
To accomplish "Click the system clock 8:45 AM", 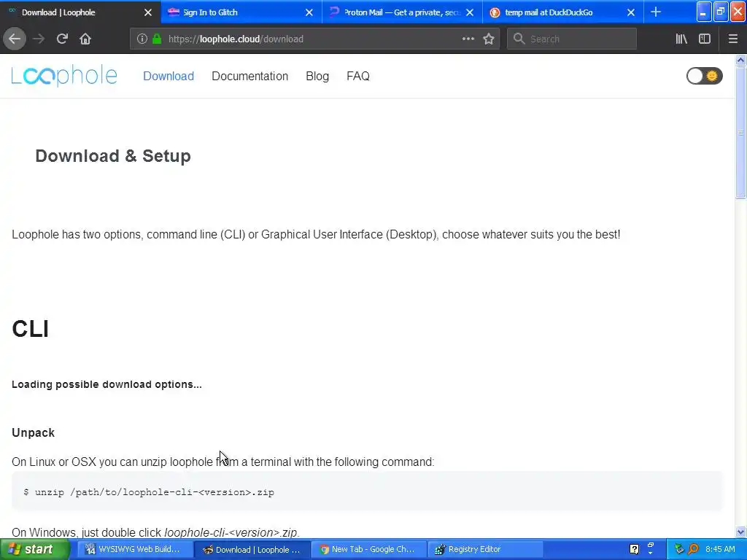I will [x=720, y=549].
